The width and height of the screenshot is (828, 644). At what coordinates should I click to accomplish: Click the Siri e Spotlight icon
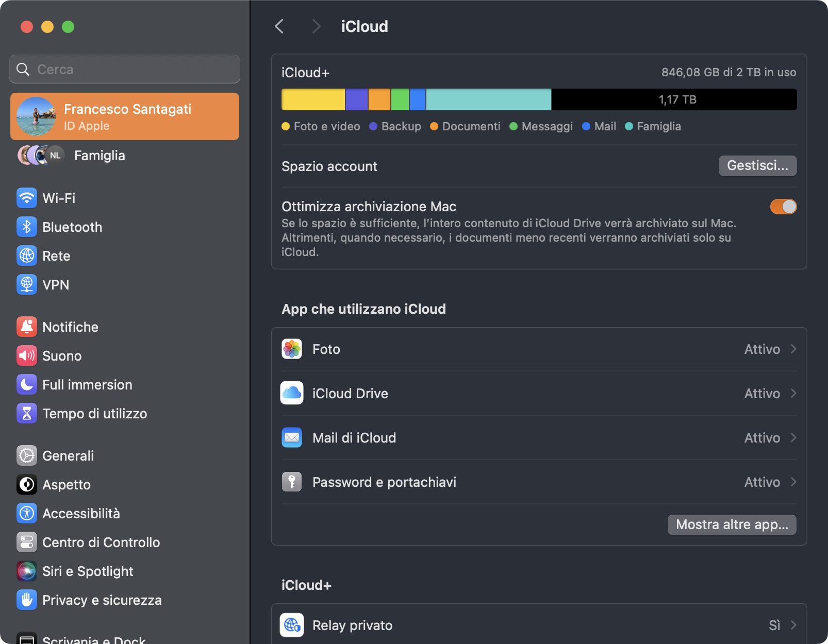pos(27,571)
